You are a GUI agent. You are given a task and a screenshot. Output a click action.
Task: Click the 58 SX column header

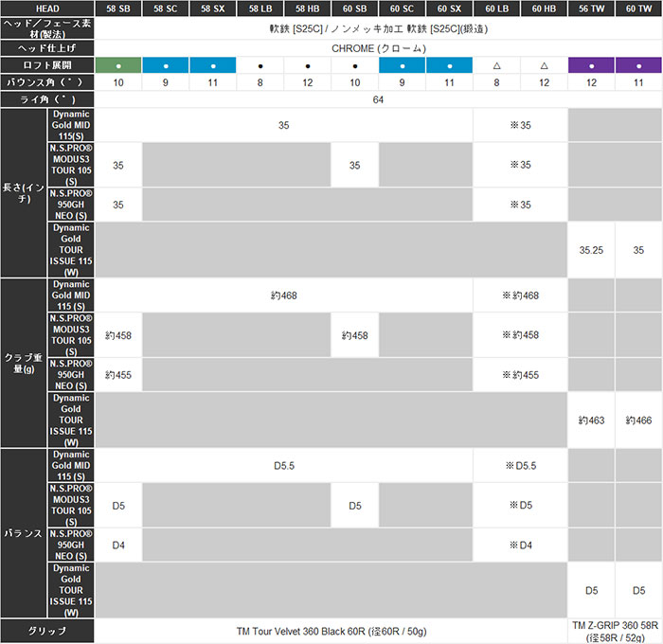213,9
